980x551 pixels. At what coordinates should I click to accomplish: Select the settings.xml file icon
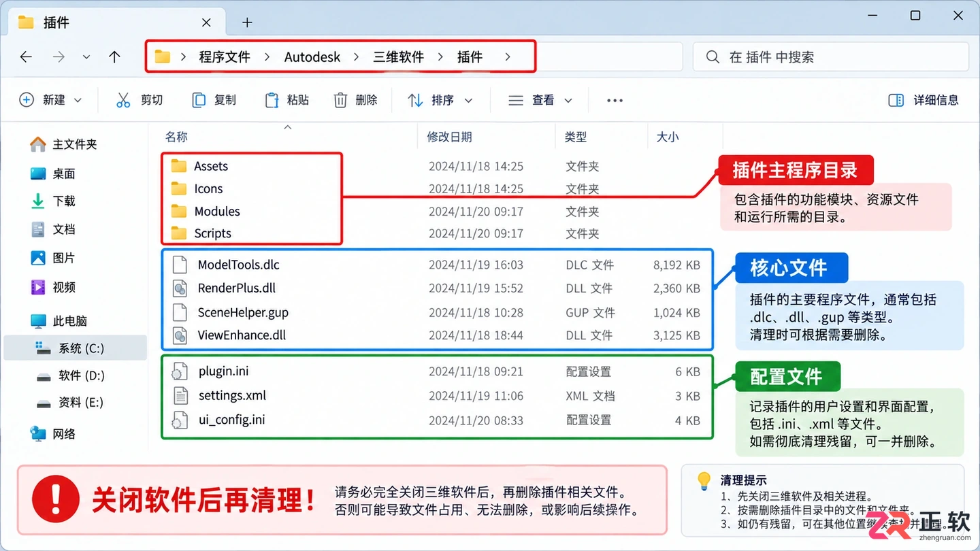coord(180,395)
